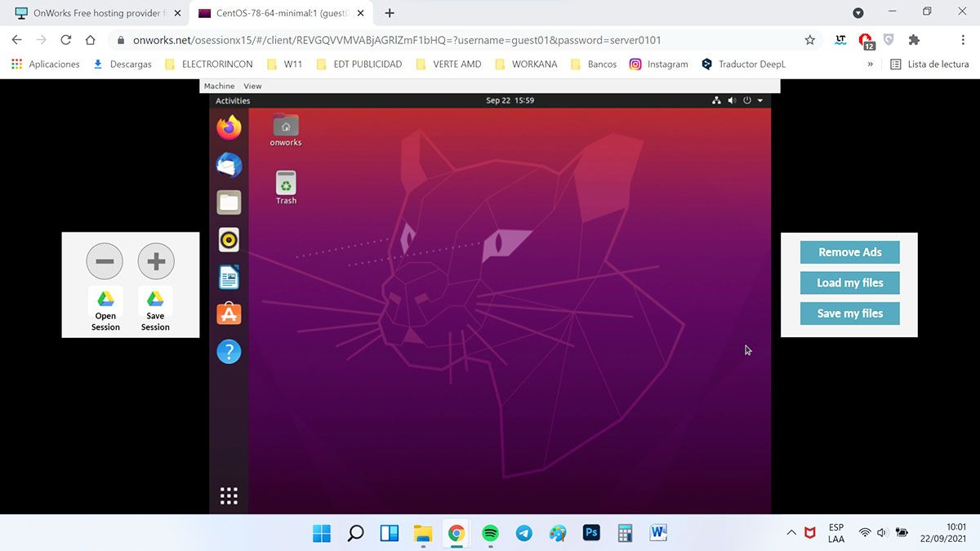Open Firefox from the Ubuntu dock

coord(229,127)
